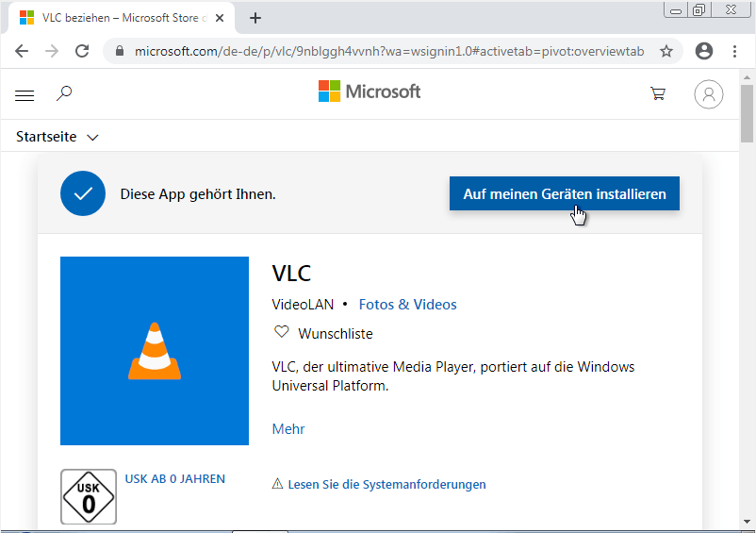
Task: Click the warning triangle by Systemanforderungen
Action: (x=277, y=483)
